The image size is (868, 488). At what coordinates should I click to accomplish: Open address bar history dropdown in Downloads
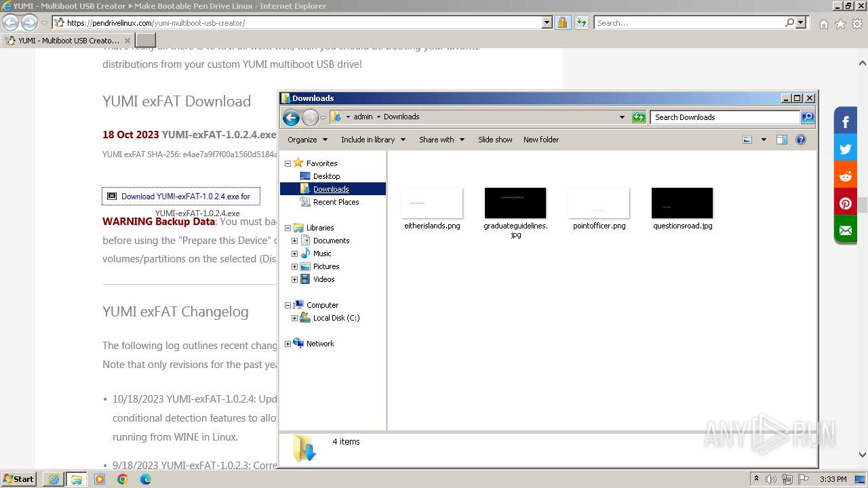pyautogui.click(x=622, y=117)
